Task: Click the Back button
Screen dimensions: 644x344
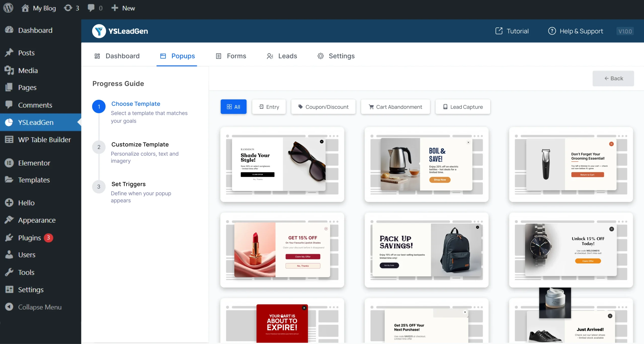Action: point(613,78)
